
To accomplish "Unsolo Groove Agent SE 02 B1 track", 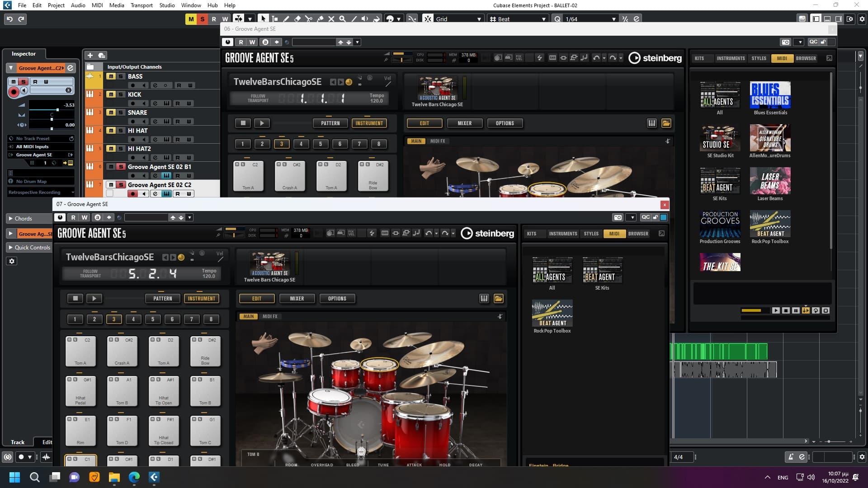I will pyautogui.click(x=121, y=167).
